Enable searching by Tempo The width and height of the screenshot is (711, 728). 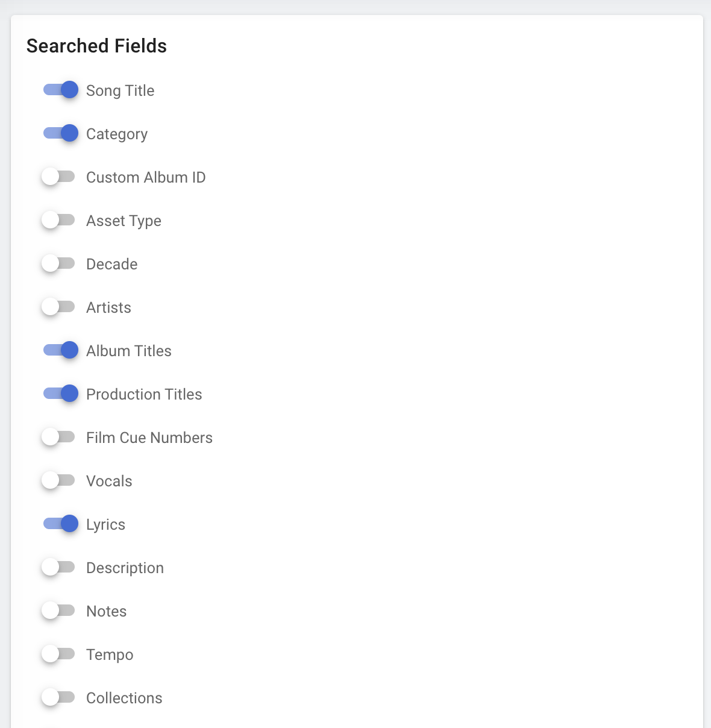(58, 654)
